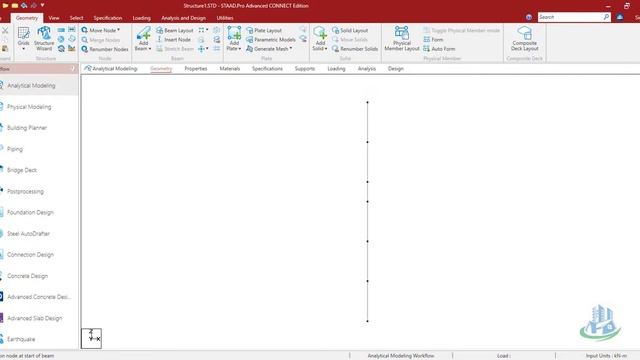Open the Bridge Deck workflow
The image size is (640, 360).
point(39,170)
